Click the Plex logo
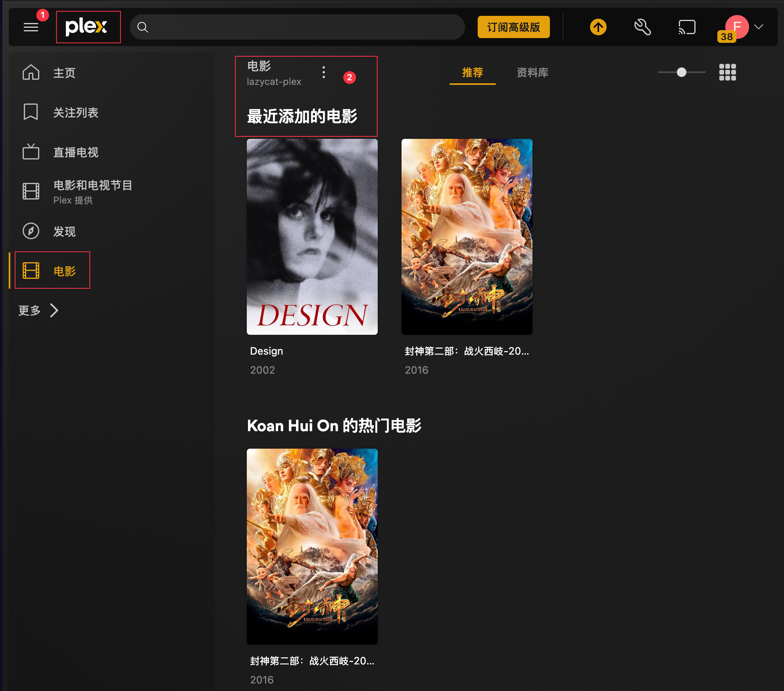The height and width of the screenshot is (691, 784). [86, 27]
